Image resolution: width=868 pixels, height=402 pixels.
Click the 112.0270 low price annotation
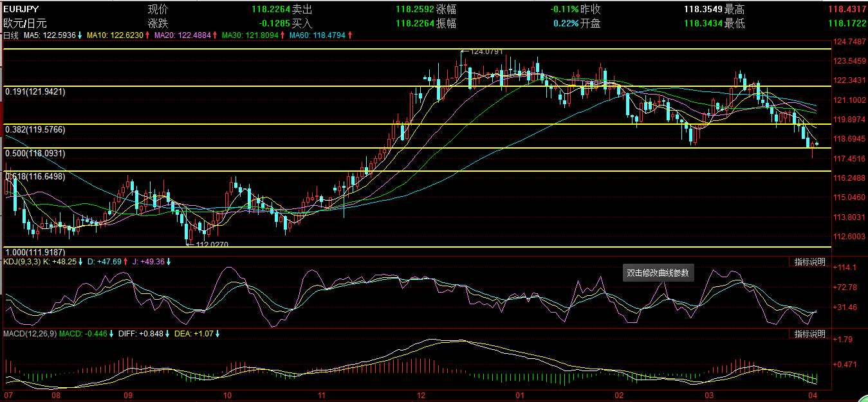tap(212, 244)
